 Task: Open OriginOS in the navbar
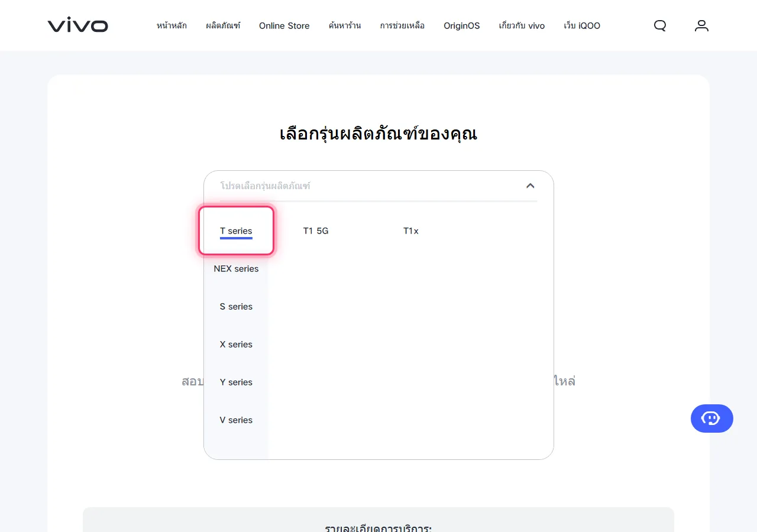click(x=462, y=25)
